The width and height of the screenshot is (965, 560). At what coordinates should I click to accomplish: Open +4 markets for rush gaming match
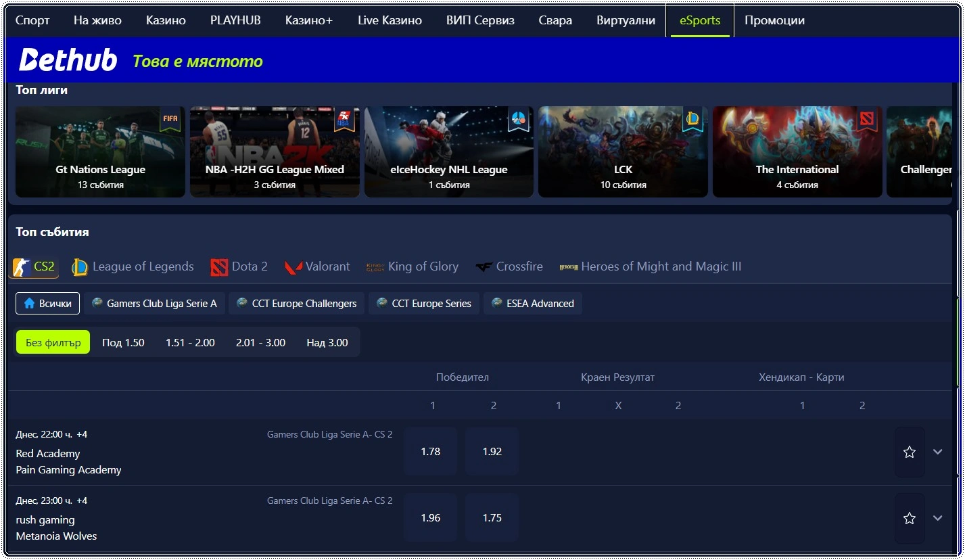tap(82, 500)
